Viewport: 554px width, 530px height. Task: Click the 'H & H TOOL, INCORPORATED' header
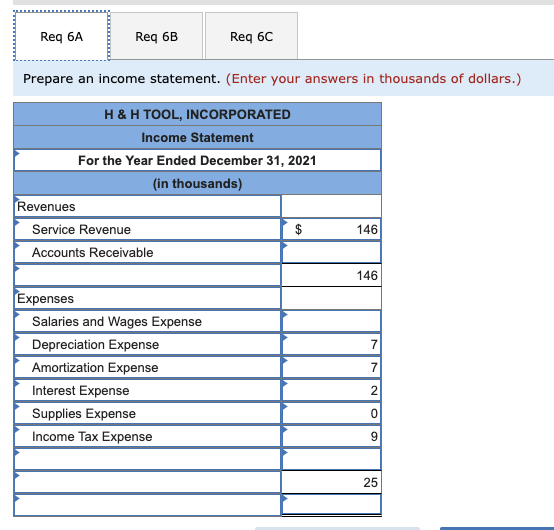198,114
